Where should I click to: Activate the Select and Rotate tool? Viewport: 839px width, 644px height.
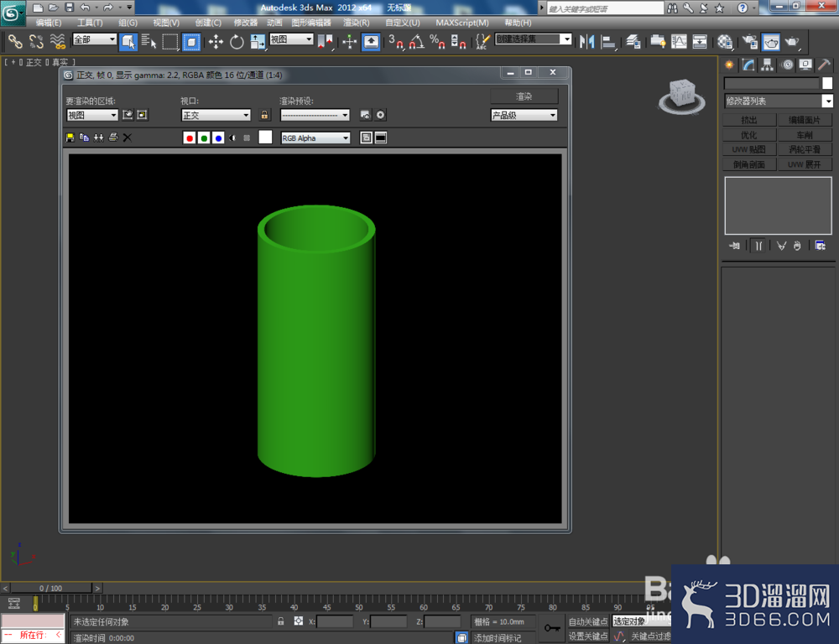[x=237, y=42]
